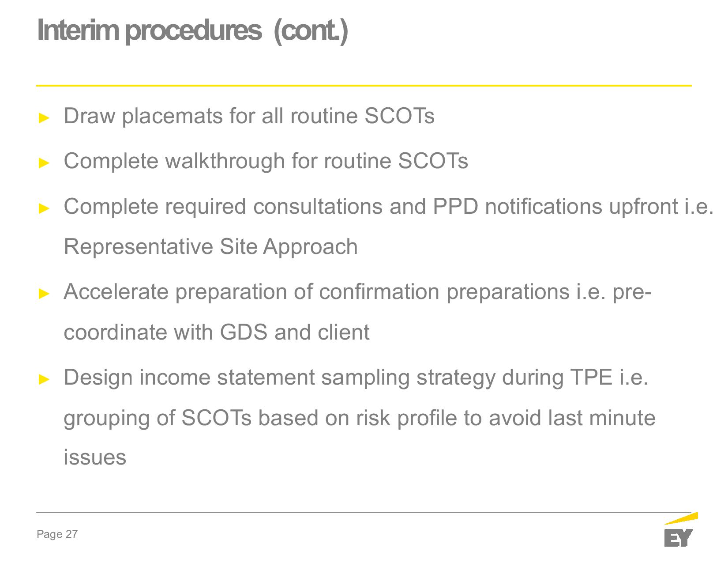Click the bullet arrow before Design income statement
This screenshot has height=563, width=728.
pyautogui.click(x=44, y=379)
